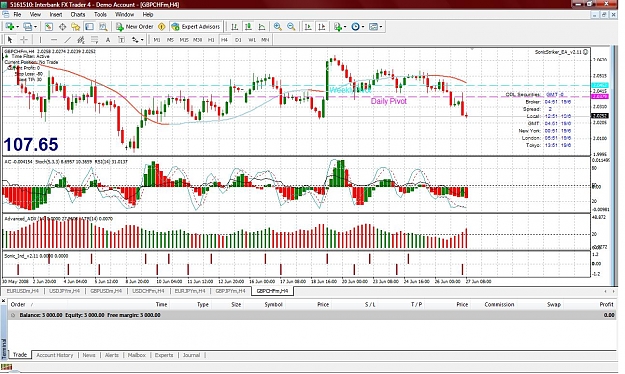625x374 pixels.
Task: Open the Help menu
Action: (147, 14)
